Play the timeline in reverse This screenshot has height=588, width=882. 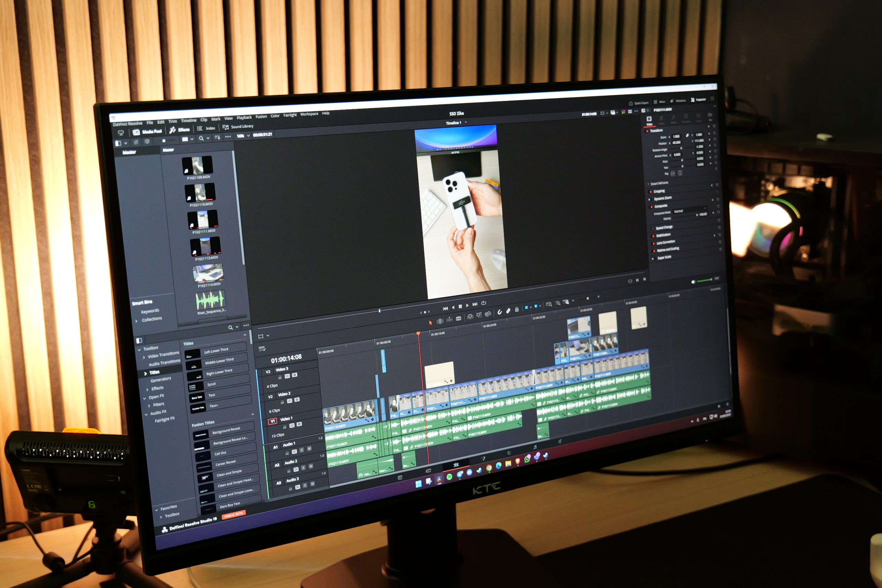(x=453, y=308)
